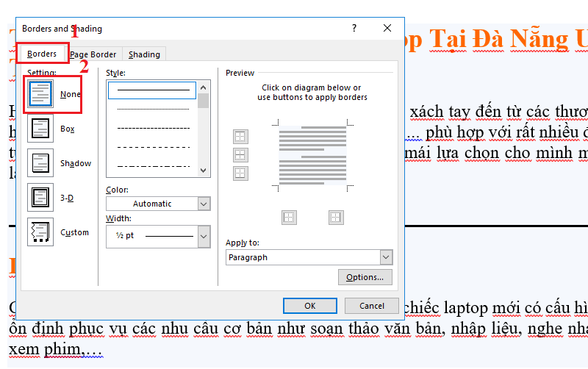
Task: Close the Borders and Shading dialog
Action: click(x=387, y=28)
